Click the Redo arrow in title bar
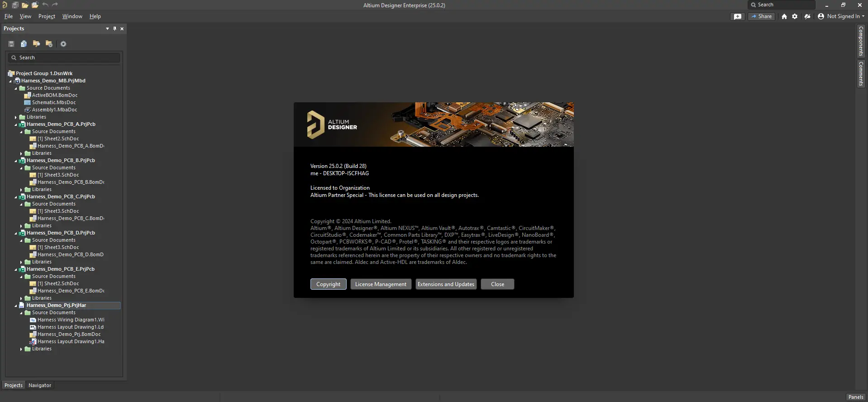 (x=55, y=5)
